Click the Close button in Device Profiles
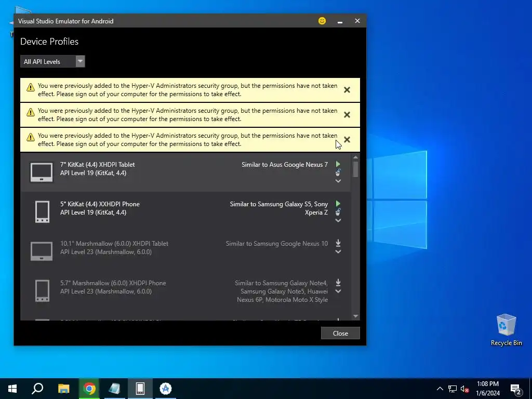 point(340,333)
